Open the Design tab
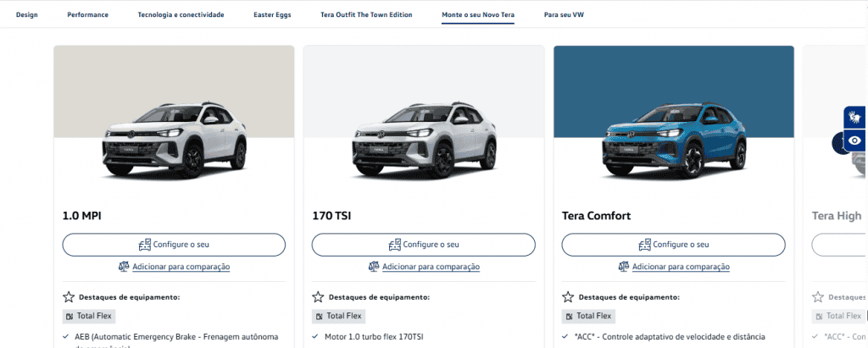868x348 pixels. click(26, 15)
